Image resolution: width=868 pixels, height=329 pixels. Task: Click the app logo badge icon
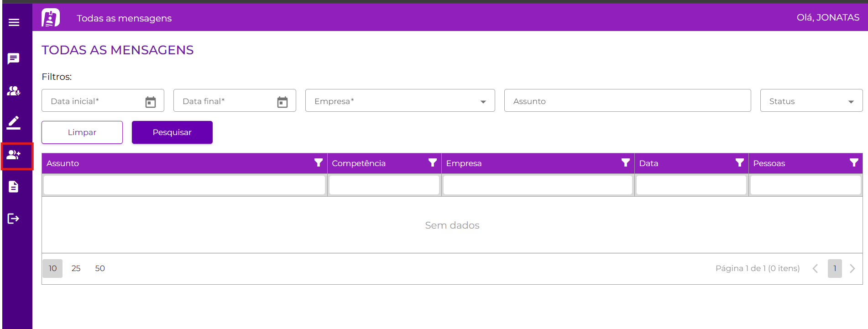[51, 18]
